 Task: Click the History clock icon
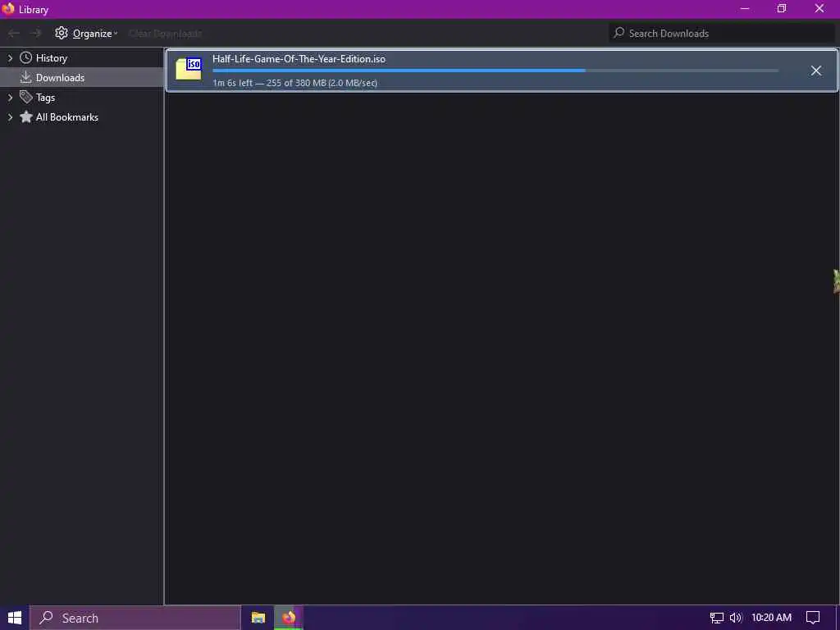25,58
